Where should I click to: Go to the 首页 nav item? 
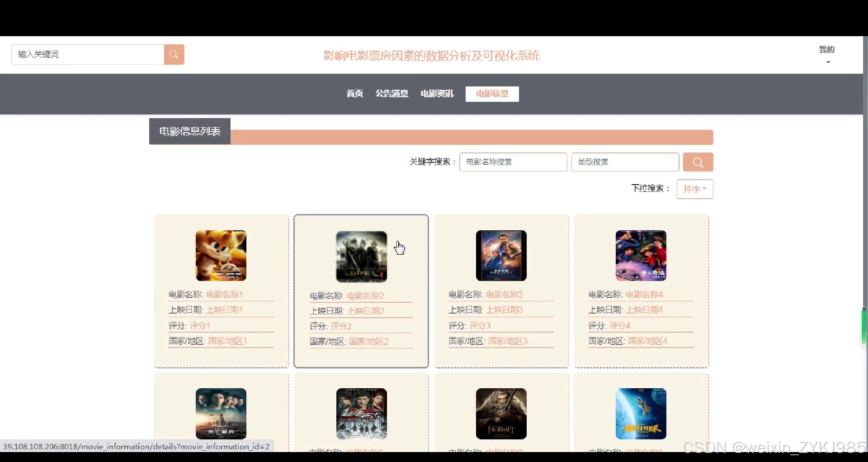355,94
